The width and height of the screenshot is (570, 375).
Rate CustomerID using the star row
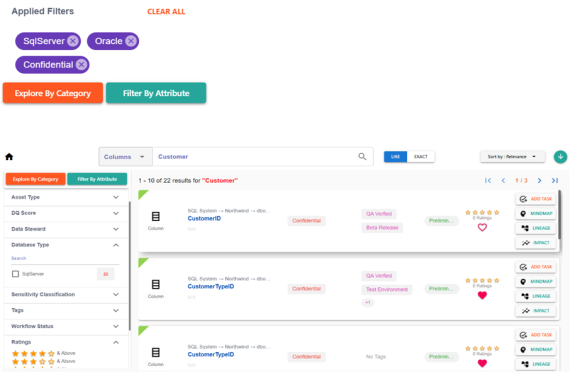[482, 212]
